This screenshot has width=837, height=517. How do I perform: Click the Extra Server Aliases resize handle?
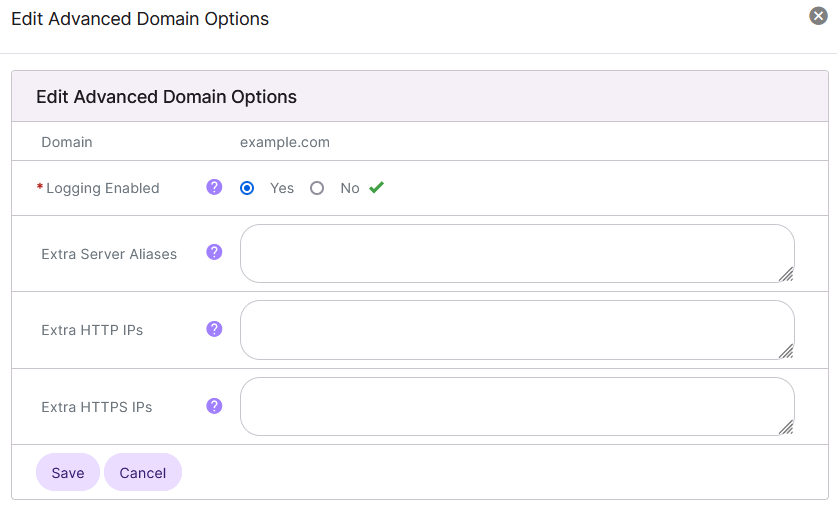pyautogui.click(x=786, y=275)
